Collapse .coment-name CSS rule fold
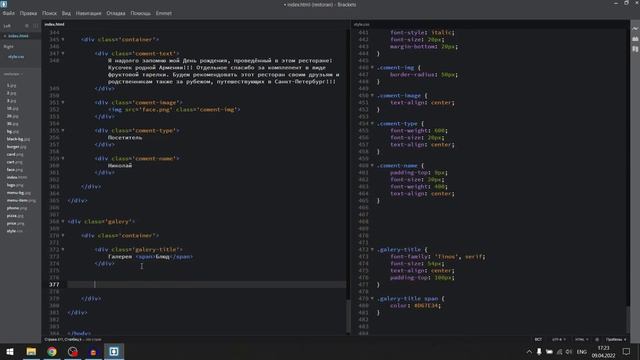 pos(372,165)
